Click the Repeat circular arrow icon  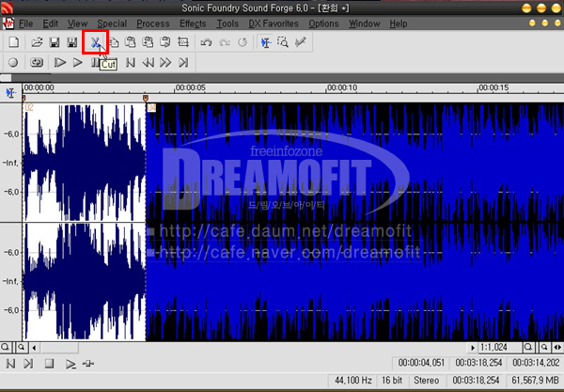[243, 42]
